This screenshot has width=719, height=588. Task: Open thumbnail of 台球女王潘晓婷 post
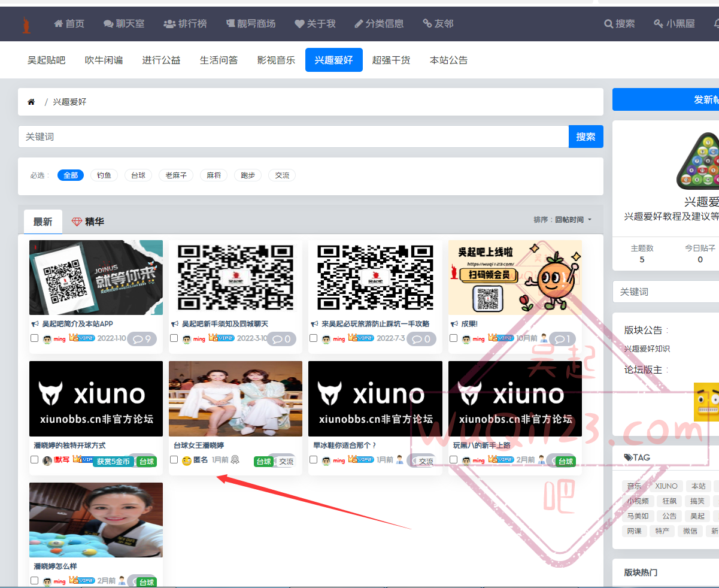tap(235, 399)
